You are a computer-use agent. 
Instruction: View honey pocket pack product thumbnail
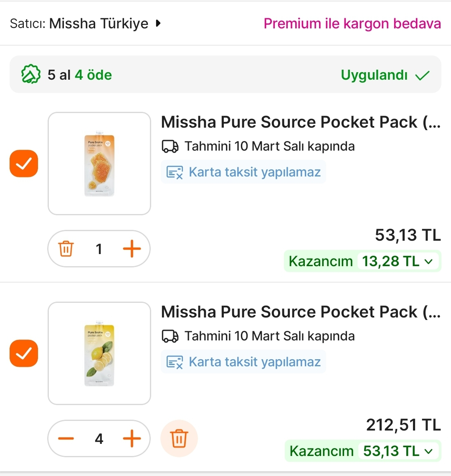99,164
